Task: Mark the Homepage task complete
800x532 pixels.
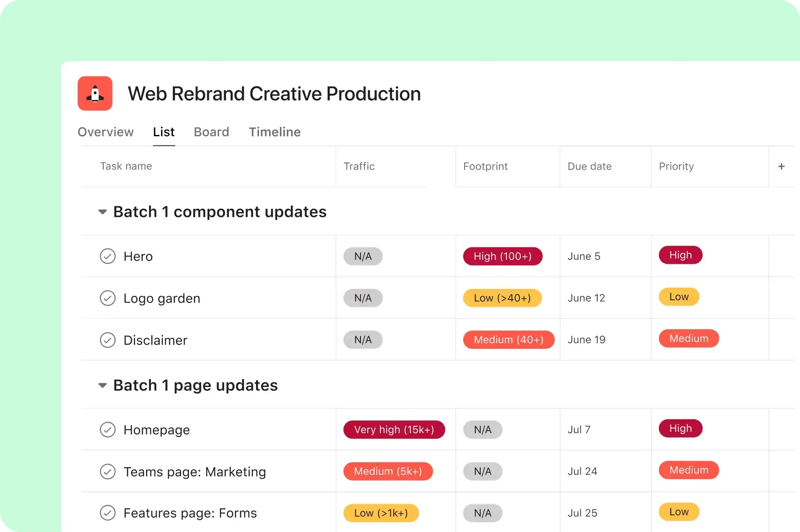Action: tap(107, 429)
